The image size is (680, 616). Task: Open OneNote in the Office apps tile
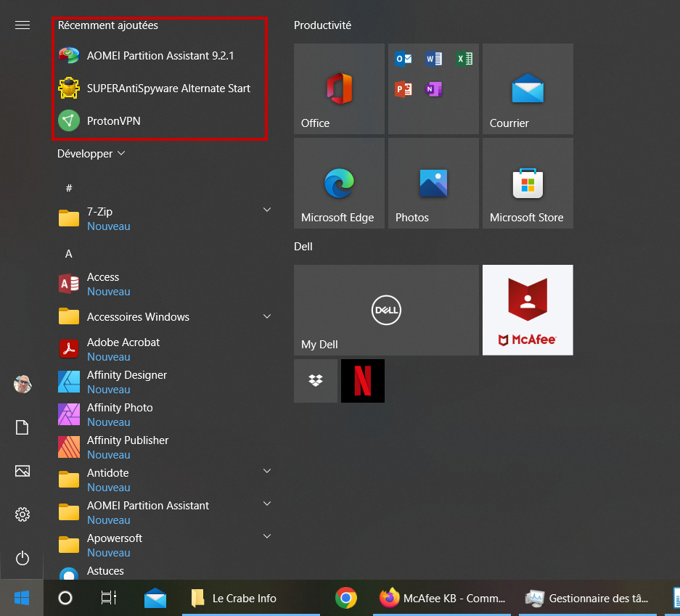click(x=433, y=89)
